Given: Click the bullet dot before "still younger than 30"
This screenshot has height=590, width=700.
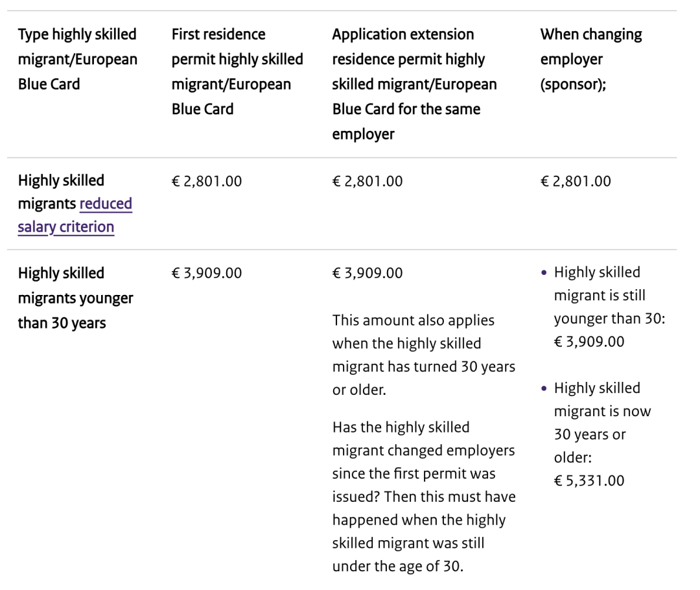Looking at the screenshot, I should tap(544, 273).
